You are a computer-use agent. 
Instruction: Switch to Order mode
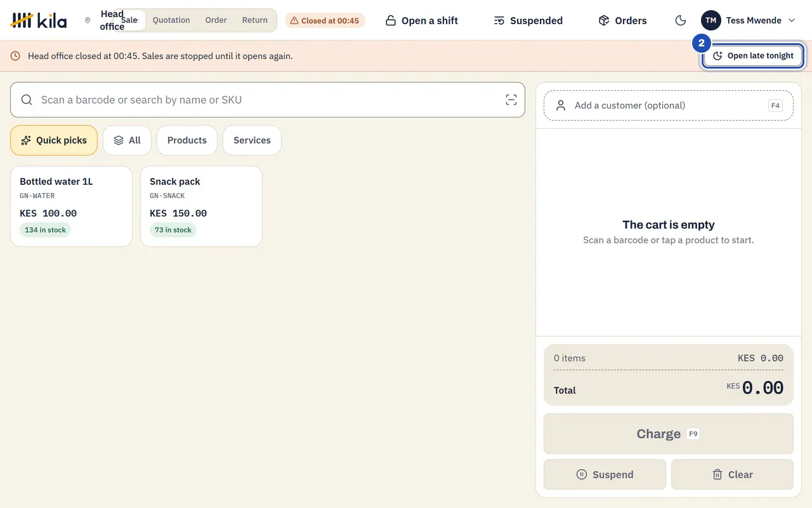pos(216,20)
